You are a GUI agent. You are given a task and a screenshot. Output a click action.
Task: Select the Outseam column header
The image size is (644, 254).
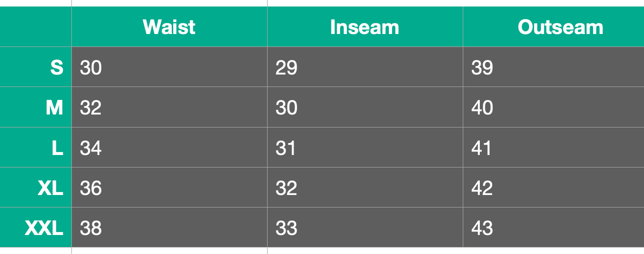tap(554, 27)
